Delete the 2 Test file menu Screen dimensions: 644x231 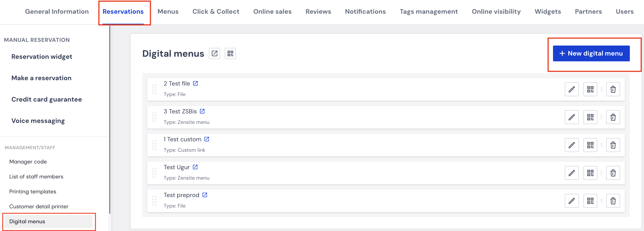tap(613, 89)
